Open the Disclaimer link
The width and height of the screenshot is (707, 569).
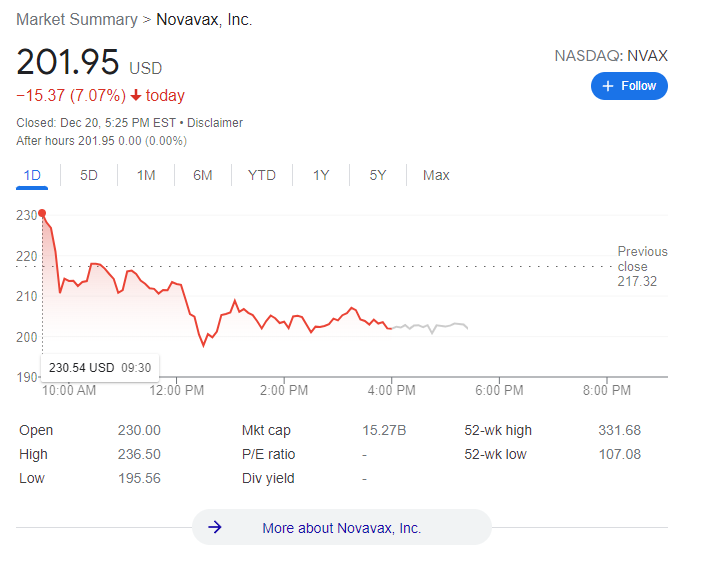[215, 123]
